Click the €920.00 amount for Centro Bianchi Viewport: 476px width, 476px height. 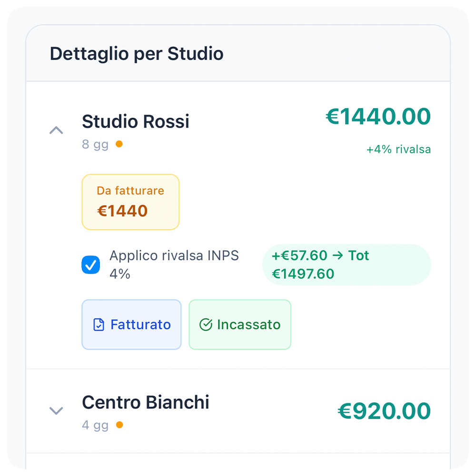click(x=384, y=411)
